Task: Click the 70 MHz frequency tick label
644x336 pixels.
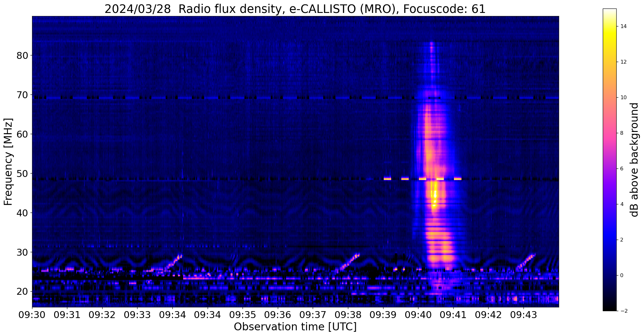Action: tap(22, 95)
